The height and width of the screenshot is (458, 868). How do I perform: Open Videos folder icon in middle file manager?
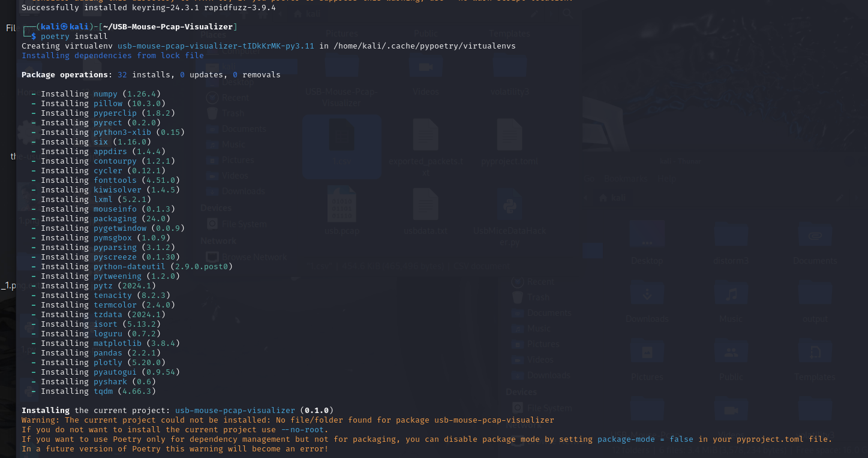[x=425, y=66]
